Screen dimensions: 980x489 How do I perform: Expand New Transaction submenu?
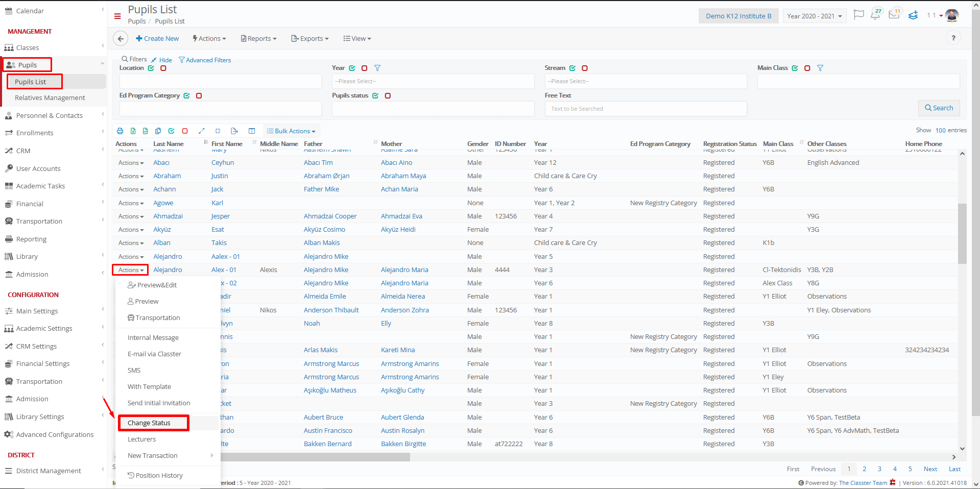(x=168, y=455)
